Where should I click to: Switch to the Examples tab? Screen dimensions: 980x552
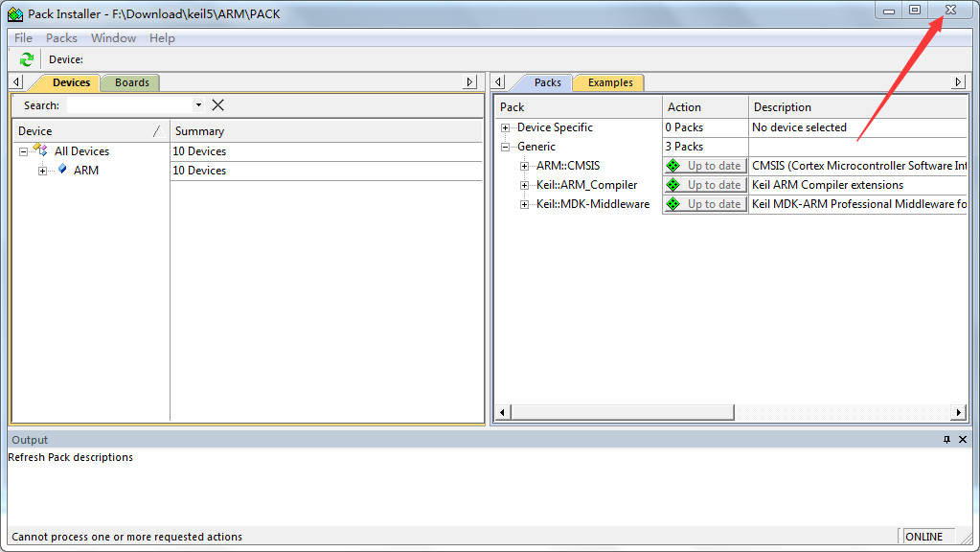click(610, 82)
